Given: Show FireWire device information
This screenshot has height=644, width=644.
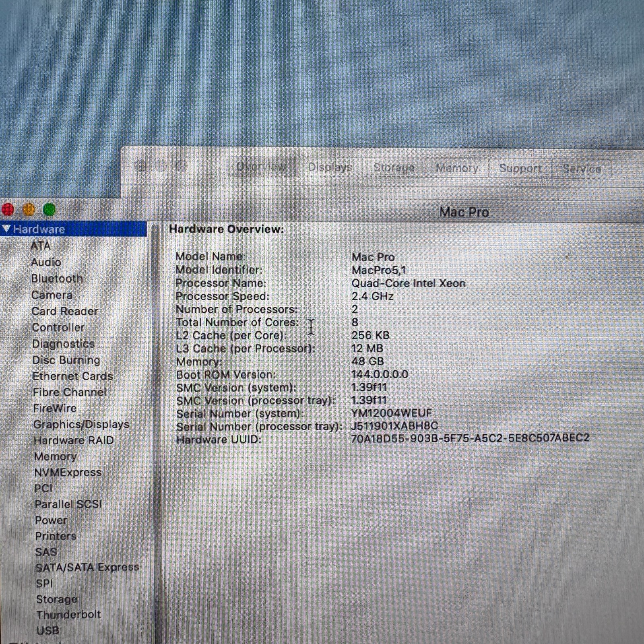Looking at the screenshot, I should [55, 408].
